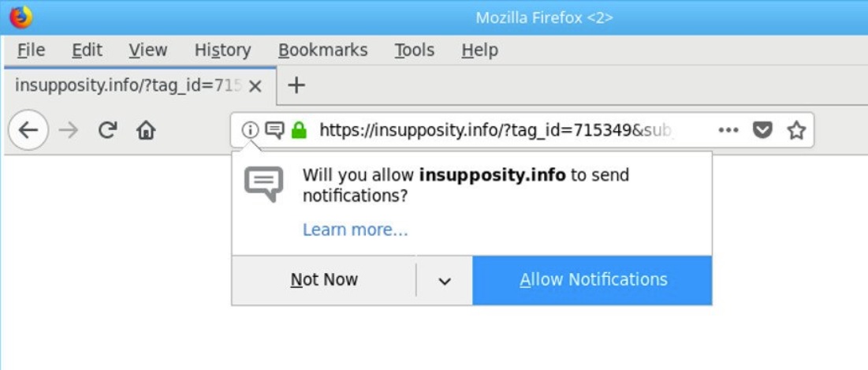
Task: Click Allow Notifications button
Action: (x=592, y=280)
